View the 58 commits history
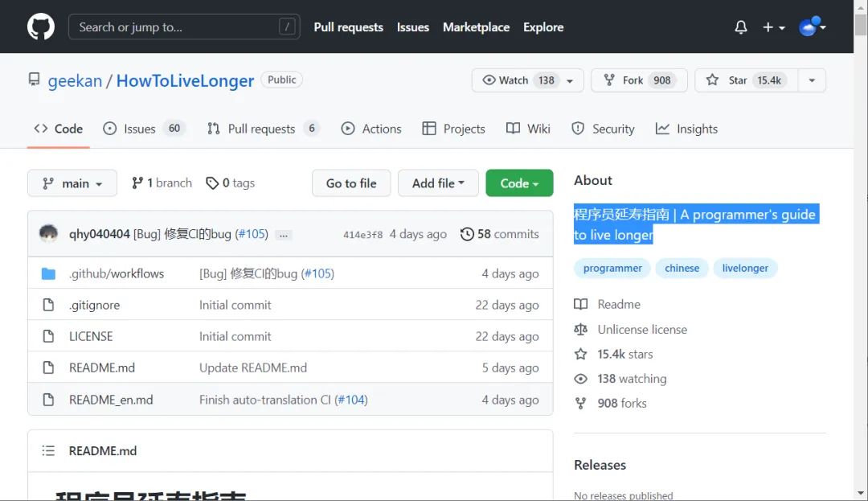The image size is (868, 501). pos(499,234)
